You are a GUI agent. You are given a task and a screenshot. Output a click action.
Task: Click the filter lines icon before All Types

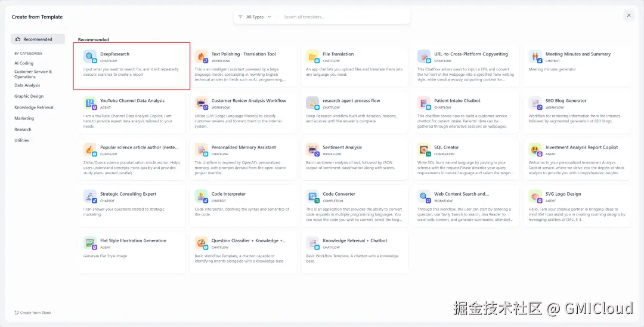coord(240,17)
